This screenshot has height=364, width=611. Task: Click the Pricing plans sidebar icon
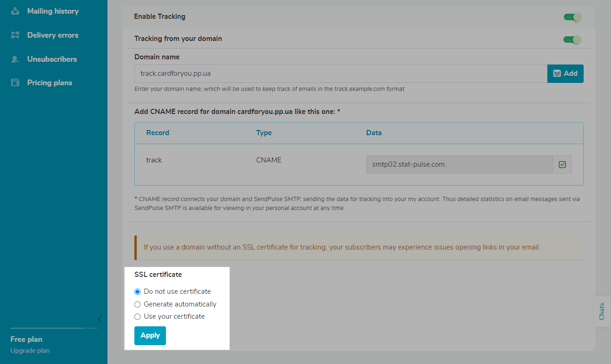click(x=16, y=83)
